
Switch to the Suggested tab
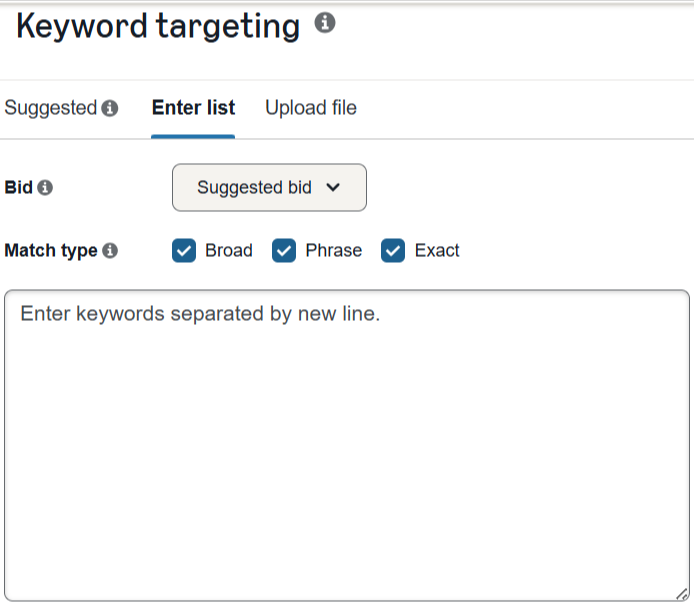coord(50,108)
